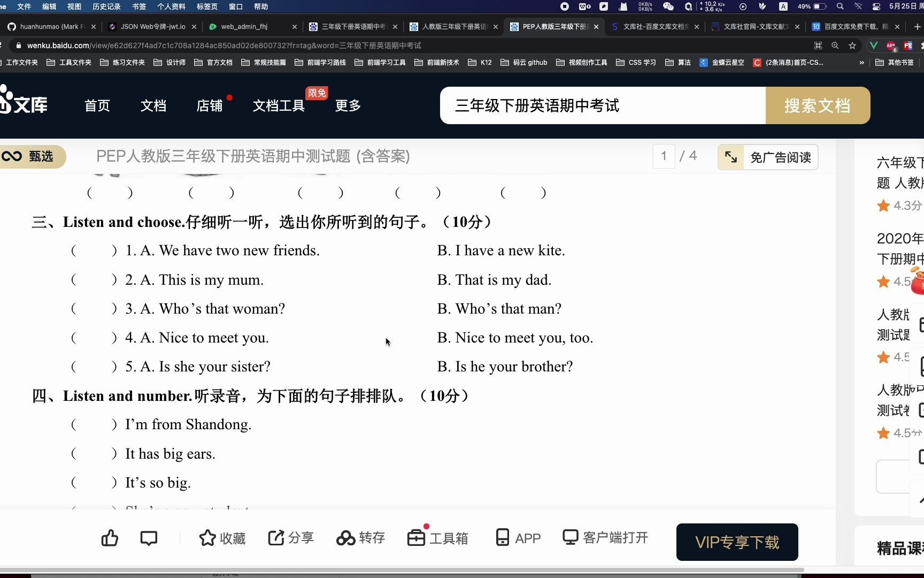
Task: Open the 首页 navigation item
Action: (x=97, y=105)
